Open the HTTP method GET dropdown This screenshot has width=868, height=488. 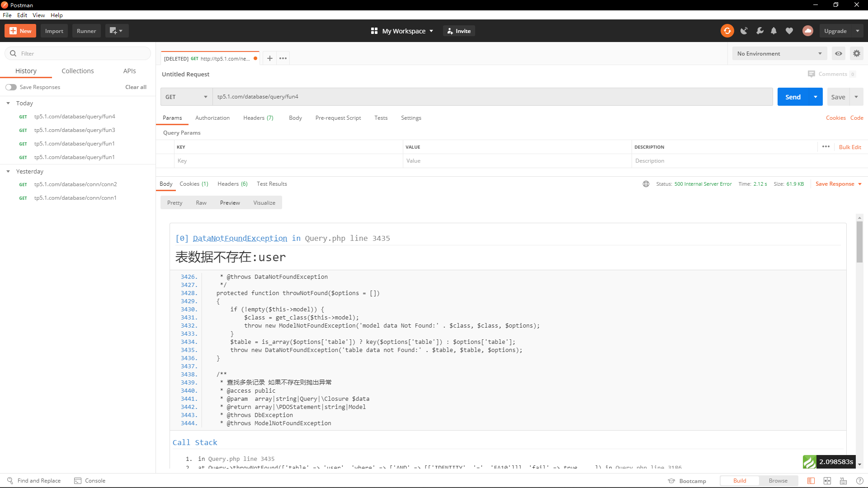186,97
